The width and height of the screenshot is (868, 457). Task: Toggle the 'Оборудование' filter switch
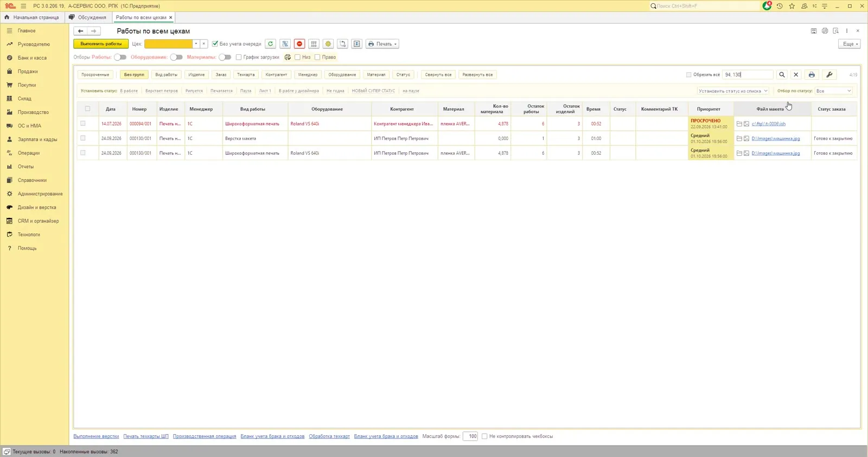(x=176, y=57)
